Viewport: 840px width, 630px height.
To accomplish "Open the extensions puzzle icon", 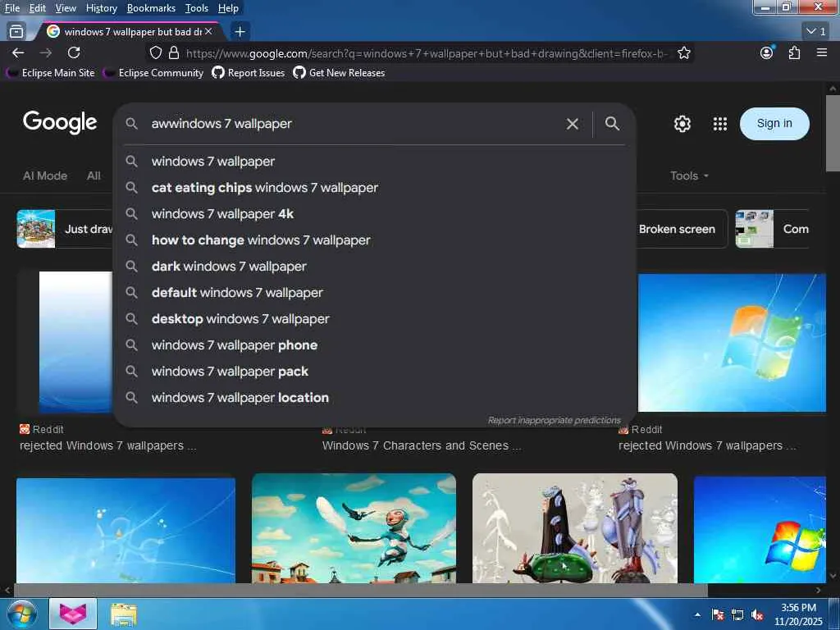I will [794, 52].
